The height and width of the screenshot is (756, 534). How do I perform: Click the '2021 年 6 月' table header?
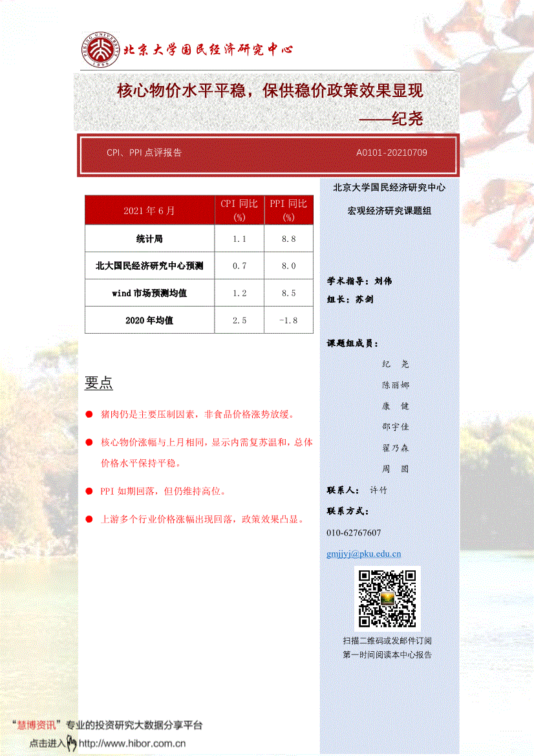click(149, 210)
